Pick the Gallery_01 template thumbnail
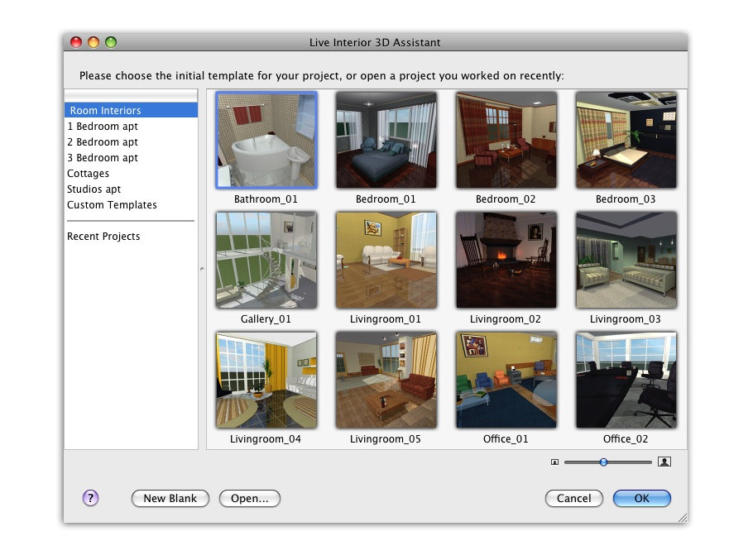The height and width of the screenshot is (560, 753). (266, 261)
